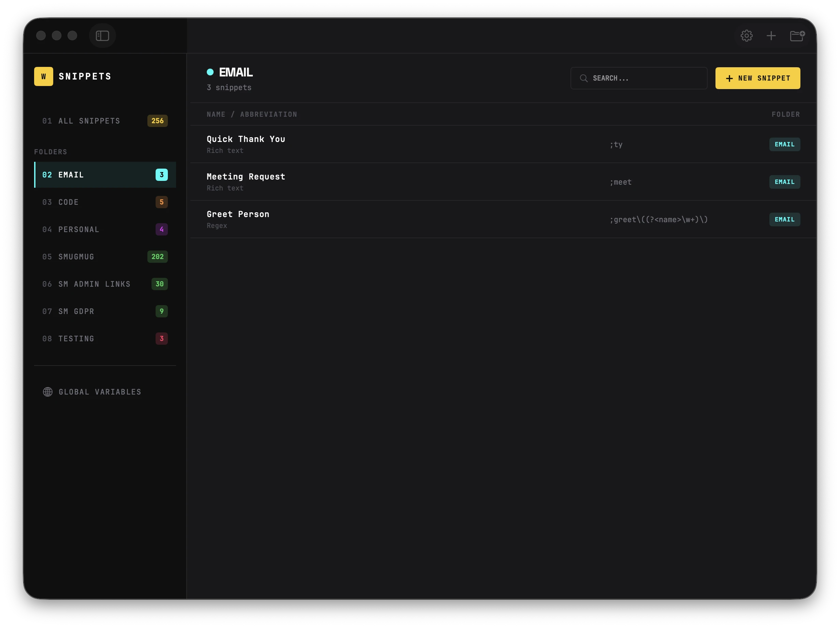The height and width of the screenshot is (628, 840).
Task: Toggle the sidebar visibility icon
Action: point(102,35)
